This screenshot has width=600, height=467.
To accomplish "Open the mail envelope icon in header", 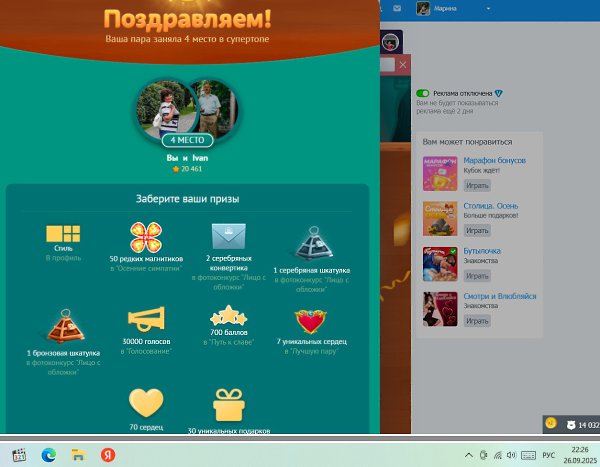I will (x=396, y=9).
